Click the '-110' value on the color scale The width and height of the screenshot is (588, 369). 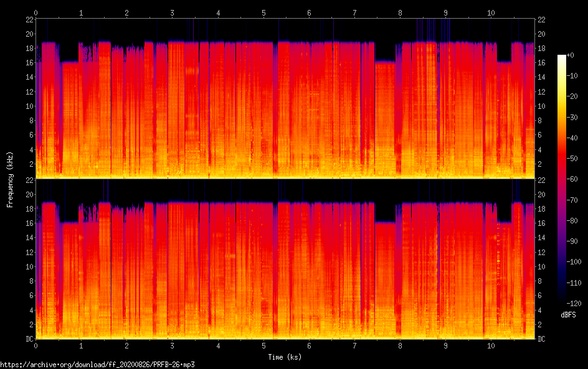pos(574,283)
